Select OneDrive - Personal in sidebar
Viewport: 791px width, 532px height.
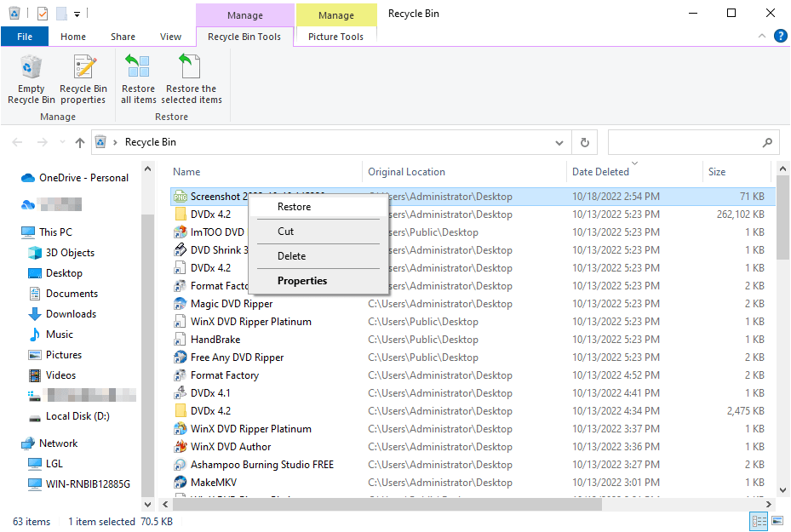[74, 178]
